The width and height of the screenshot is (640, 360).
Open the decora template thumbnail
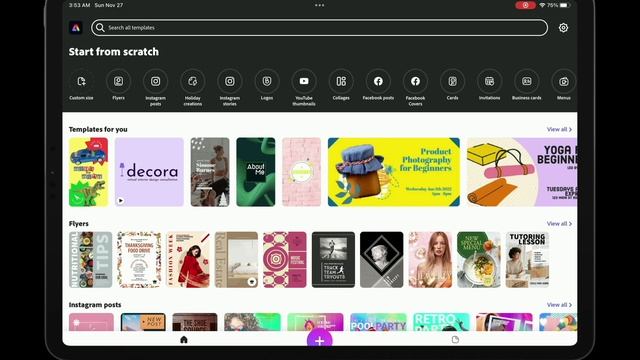pyautogui.click(x=149, y=172)
